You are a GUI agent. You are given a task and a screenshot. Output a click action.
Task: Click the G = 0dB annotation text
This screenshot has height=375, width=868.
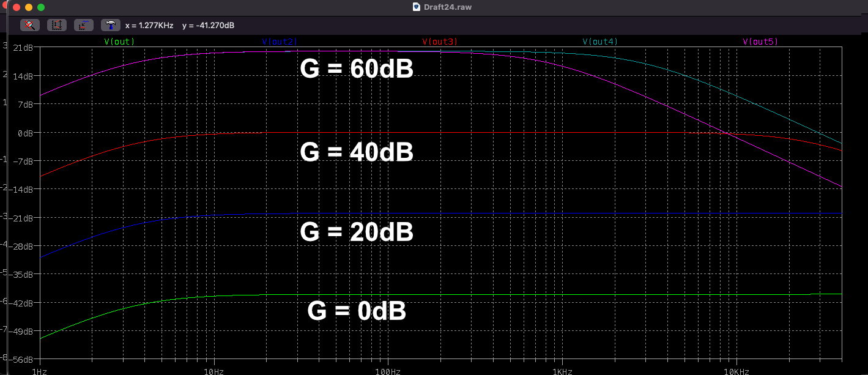click(357, 311)
